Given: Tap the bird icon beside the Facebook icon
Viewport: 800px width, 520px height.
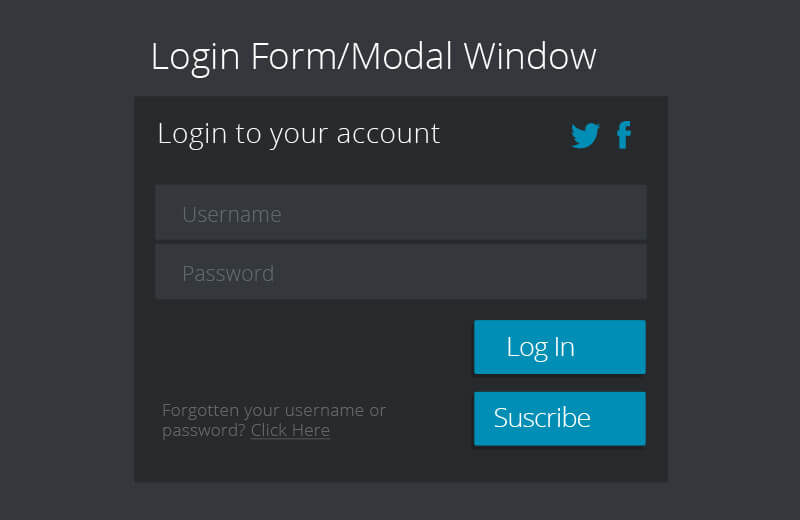Looking at the screenshot, I should pos(585,135).
